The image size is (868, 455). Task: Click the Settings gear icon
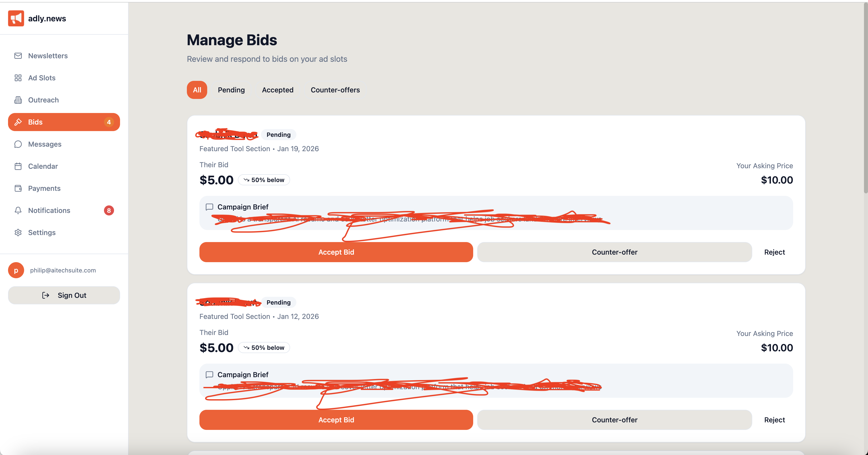point(18,232)
